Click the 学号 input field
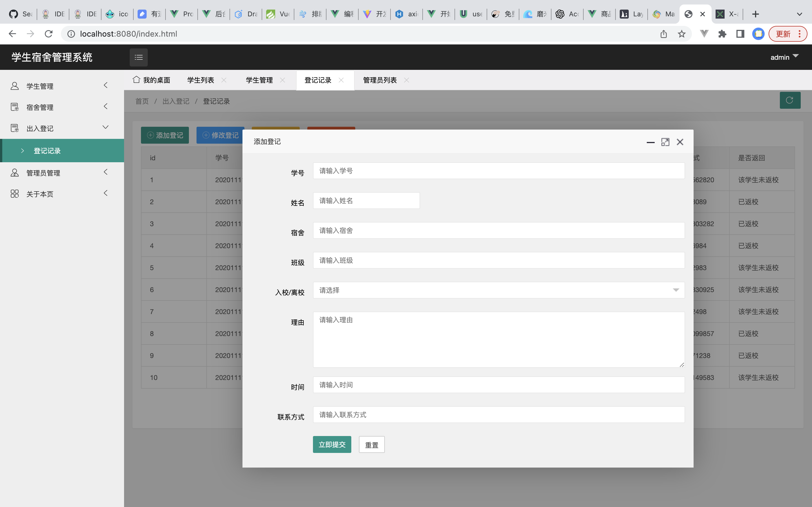The width and height of the screenshot is (812, 507). click(498, 171)
